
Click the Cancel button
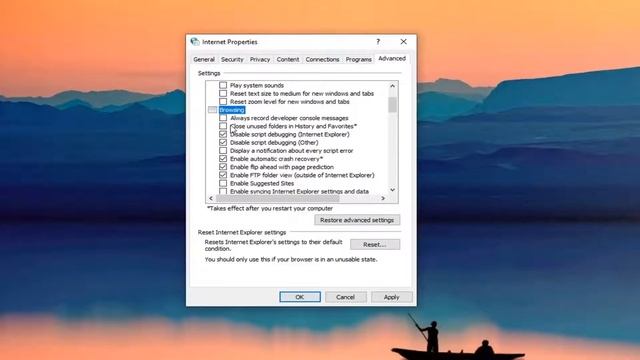click(345, 297)
